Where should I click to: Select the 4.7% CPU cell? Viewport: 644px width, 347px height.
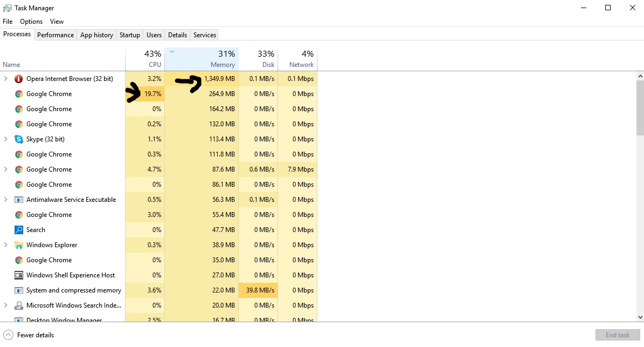pos(145,169)
